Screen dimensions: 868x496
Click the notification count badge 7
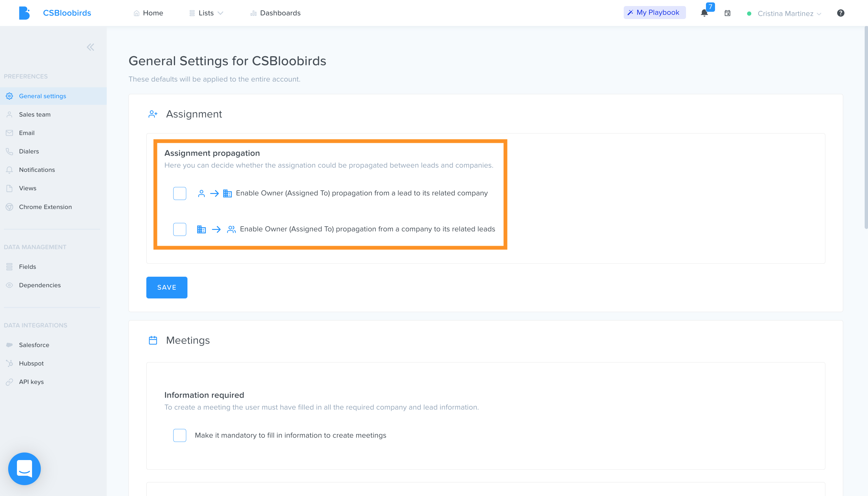pyautogui.click(x=710, y=7)
